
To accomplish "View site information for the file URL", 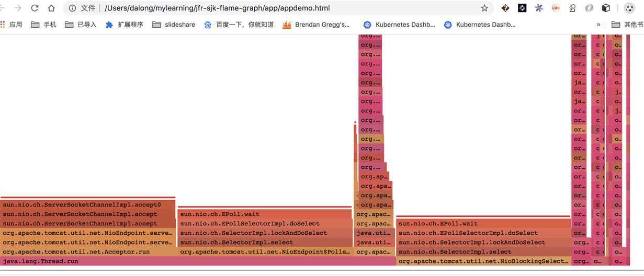I will coord(72,8).
